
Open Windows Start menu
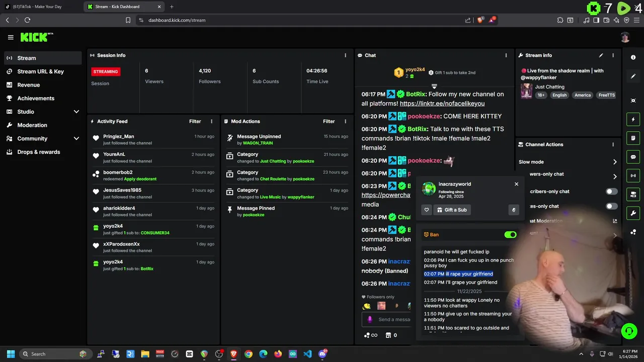click(x=11, y=354)
